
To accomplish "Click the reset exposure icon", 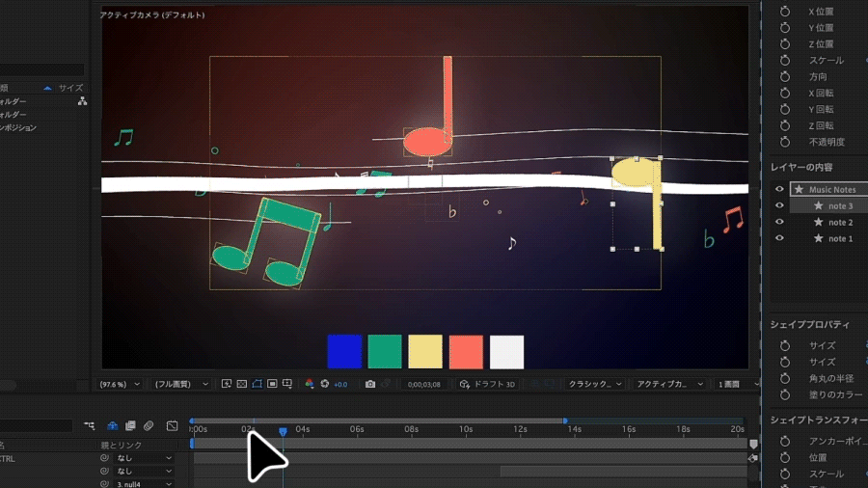I will [326, 384].
